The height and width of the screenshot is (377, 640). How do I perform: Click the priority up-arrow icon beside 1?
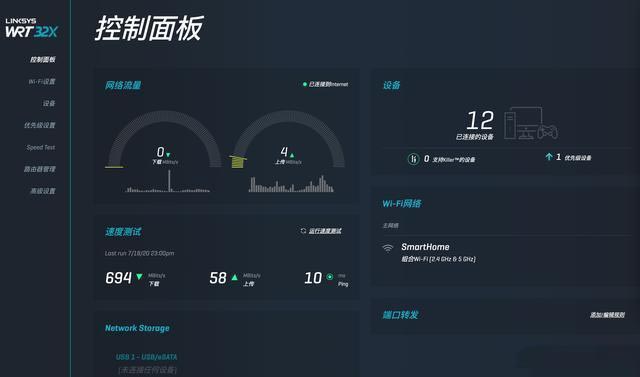549,157
